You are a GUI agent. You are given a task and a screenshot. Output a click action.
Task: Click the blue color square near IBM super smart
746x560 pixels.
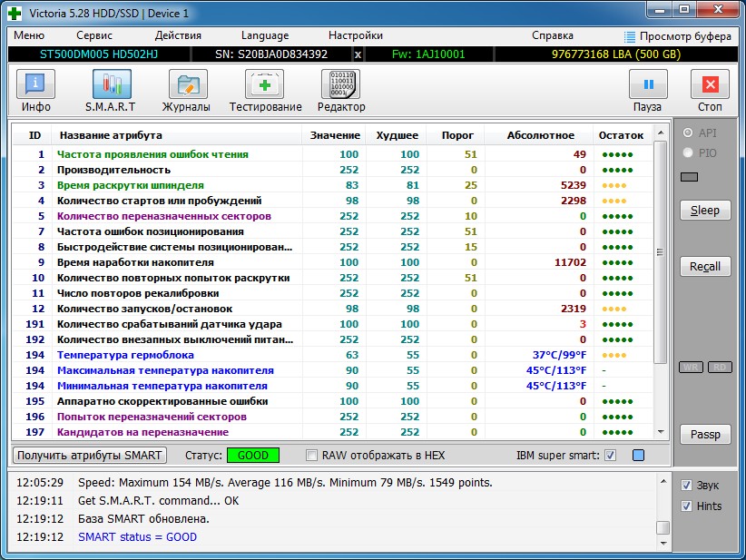click(x=639, y=456)
